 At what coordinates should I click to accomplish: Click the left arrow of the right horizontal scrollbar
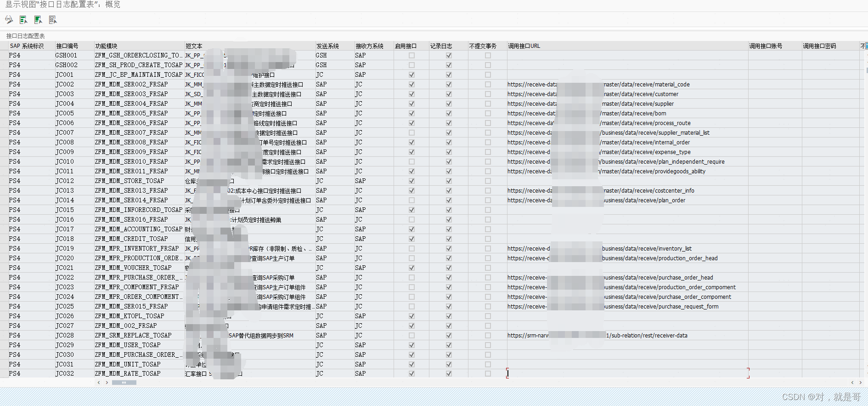852,383
